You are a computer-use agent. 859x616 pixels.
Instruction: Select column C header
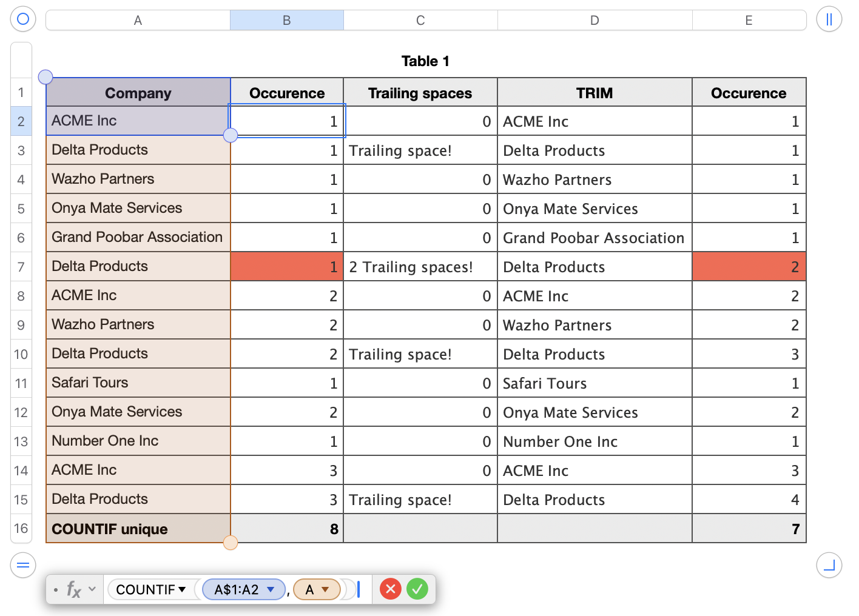420,20
